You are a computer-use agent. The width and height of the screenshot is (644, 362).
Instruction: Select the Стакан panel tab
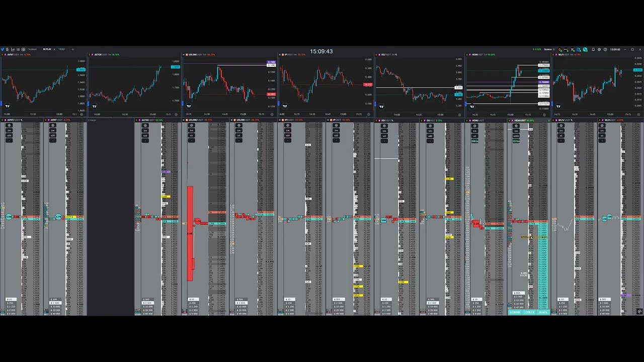[x=93, y=120]
